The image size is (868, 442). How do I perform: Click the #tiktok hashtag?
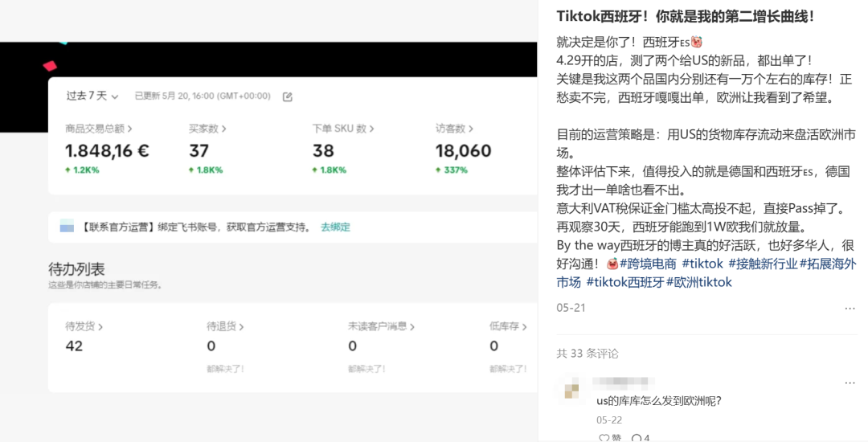coord(702,264)
